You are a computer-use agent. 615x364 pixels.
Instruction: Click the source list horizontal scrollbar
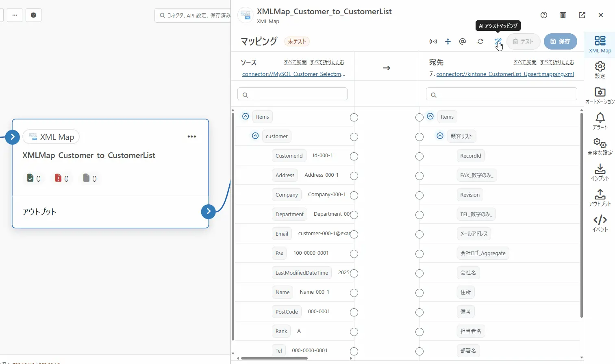click(274, 358)
